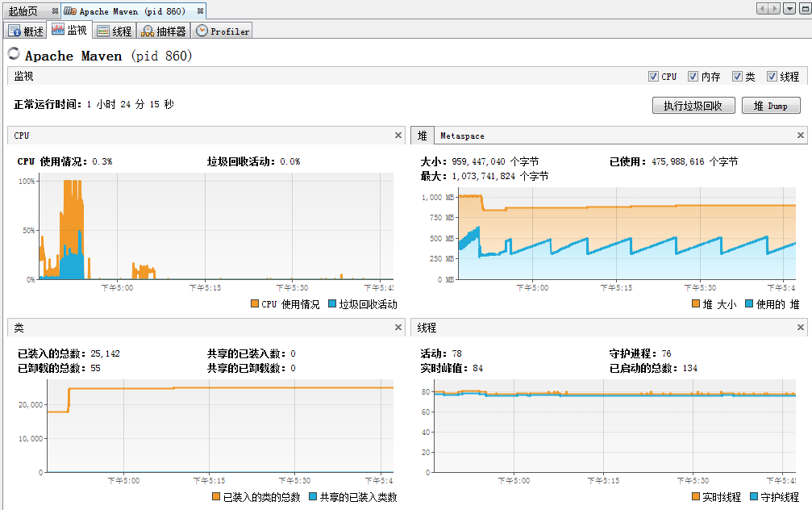This screenshot has width=812, height=510.
Task: Close the CPU graph panel
Action: 398,136
